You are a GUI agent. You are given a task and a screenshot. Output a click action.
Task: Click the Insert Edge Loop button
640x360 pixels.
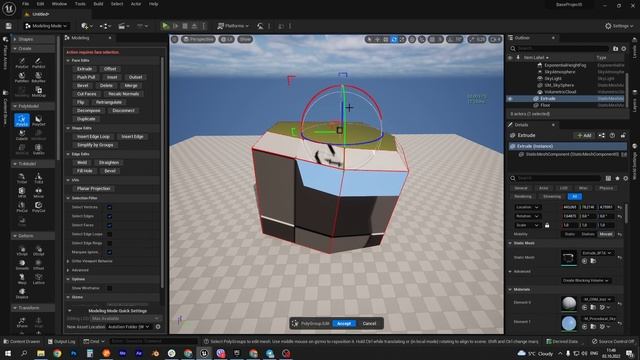point(93,137)
